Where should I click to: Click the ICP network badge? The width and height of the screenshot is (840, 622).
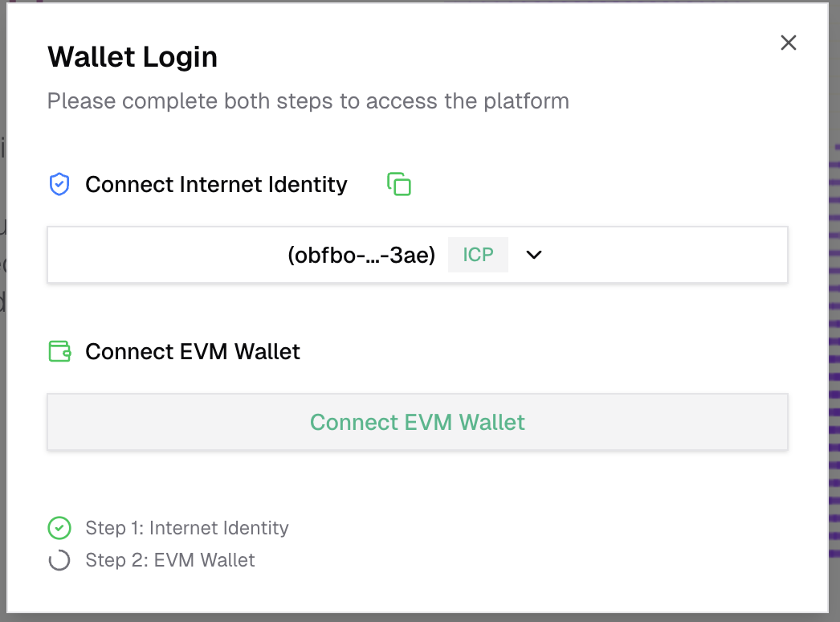[x=478, y=255]
